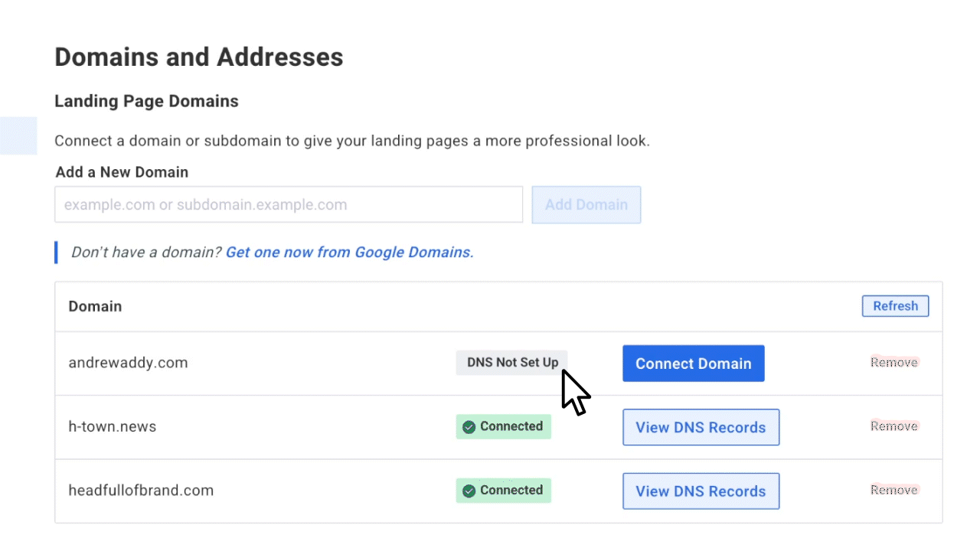Screen dimensions: 980x551
Task: Click the Refresh button in domain table
Action: [x=895, y=306]
